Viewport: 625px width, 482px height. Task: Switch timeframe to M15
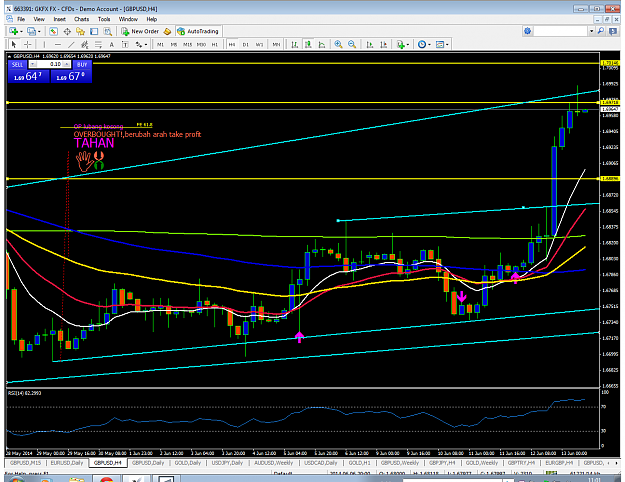coord(187,45)
